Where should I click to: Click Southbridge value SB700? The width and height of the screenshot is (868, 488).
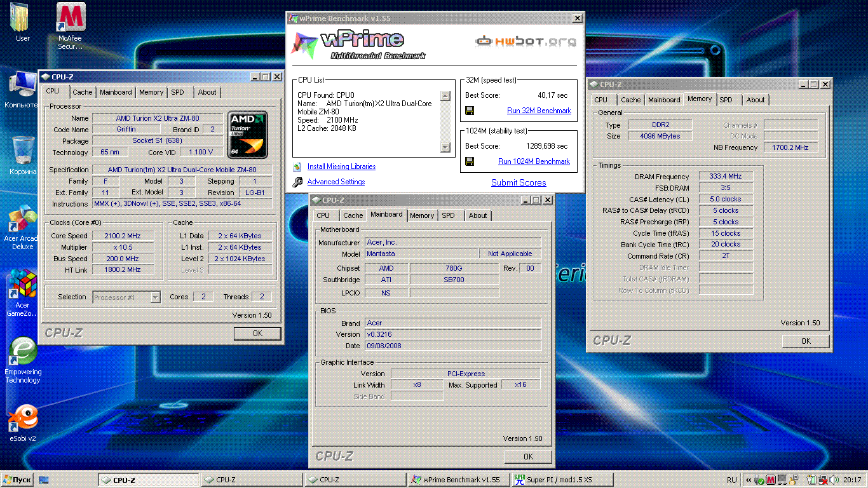coord(454,280)
